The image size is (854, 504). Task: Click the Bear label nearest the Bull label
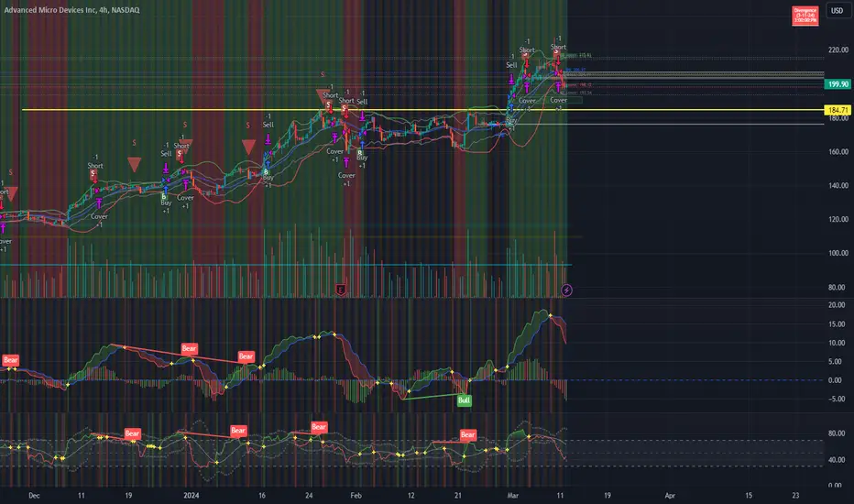pos(468,434)
